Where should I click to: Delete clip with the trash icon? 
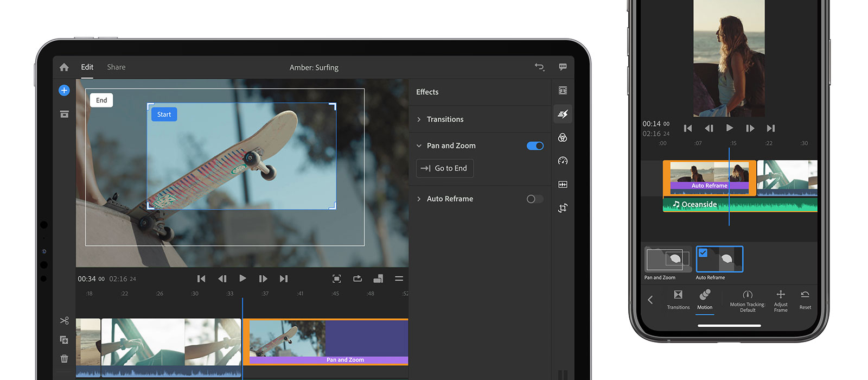click(x=64, y=358)
